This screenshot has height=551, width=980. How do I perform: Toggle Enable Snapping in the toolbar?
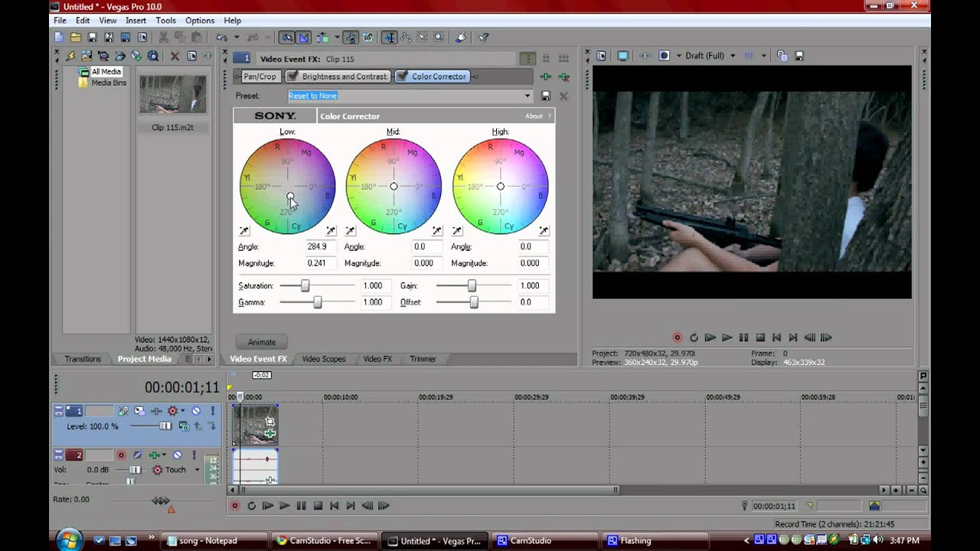pos(286,37)
